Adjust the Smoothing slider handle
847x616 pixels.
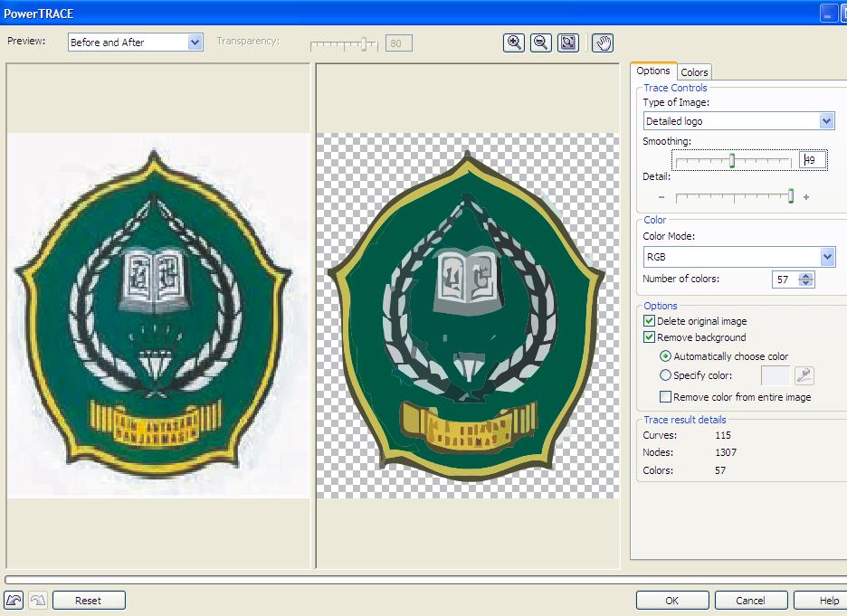coord(732,161)
